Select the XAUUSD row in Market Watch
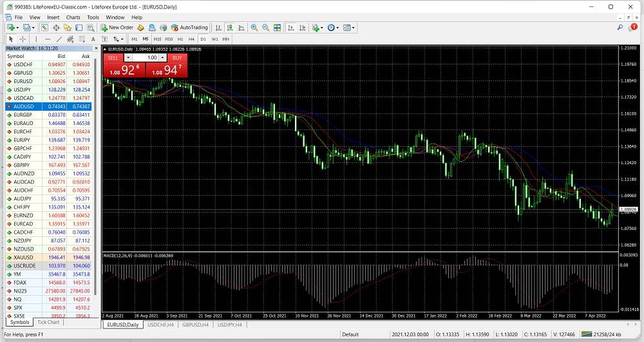This screenshot has width=644, height=342. [x=48, y=258]
